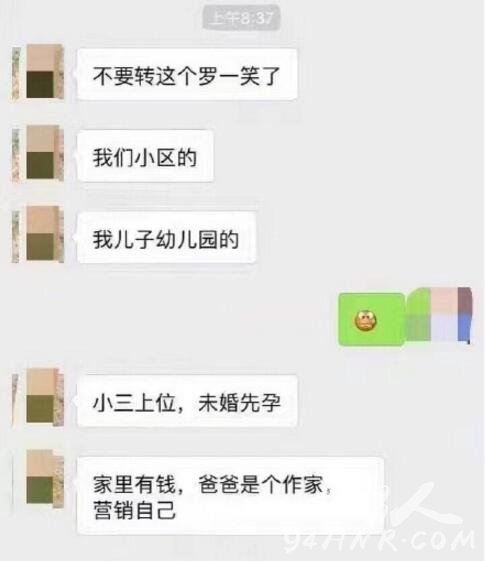Select the "不要转这个罗一笑了" message bubble
Viewport: 485px width, 561px height.
[187, 74]
